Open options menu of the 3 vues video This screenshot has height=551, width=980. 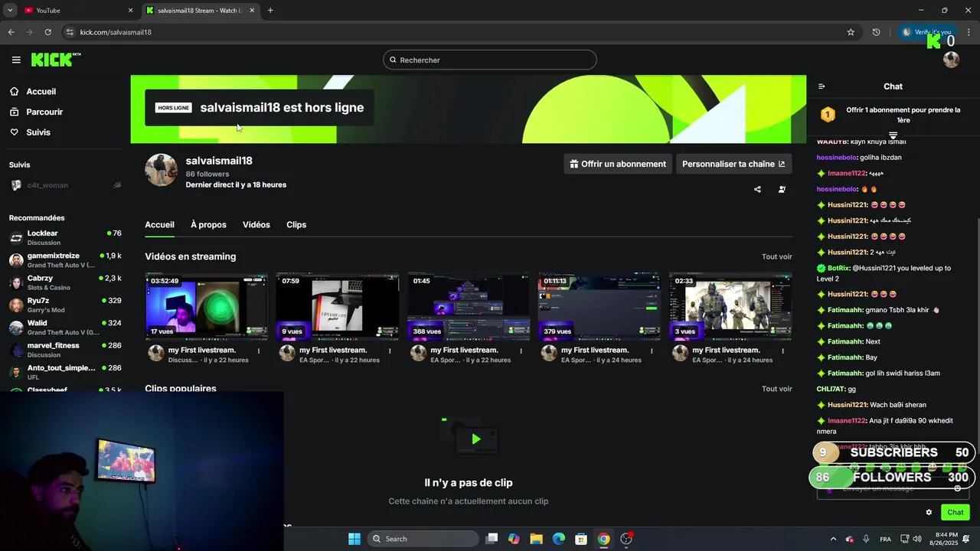[x=782, y=351]
